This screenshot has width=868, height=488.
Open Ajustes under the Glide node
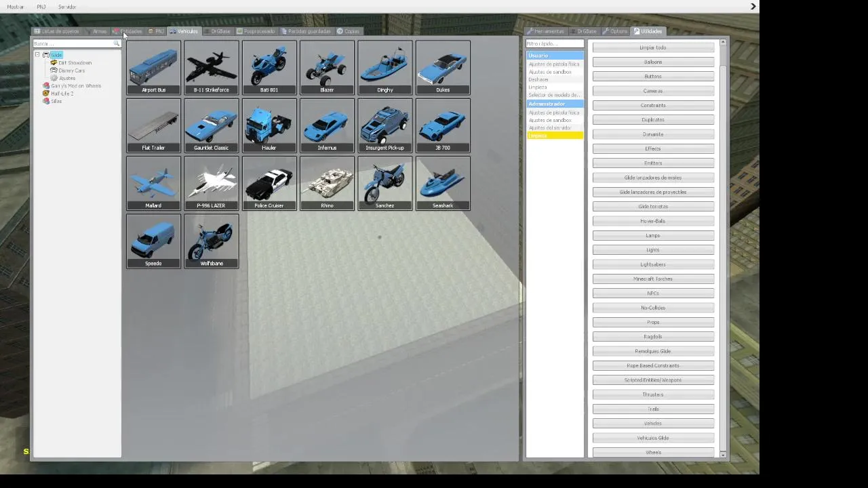tap(67, 79)
